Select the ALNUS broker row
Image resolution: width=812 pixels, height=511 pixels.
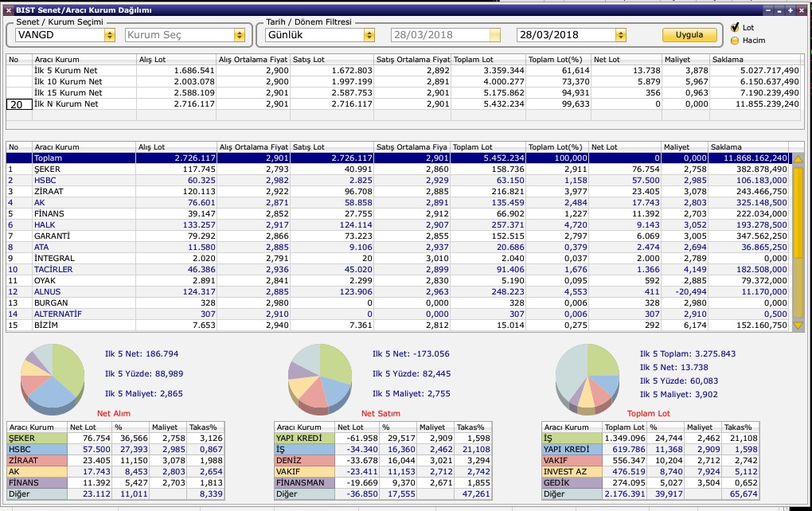tap(398, 291)
